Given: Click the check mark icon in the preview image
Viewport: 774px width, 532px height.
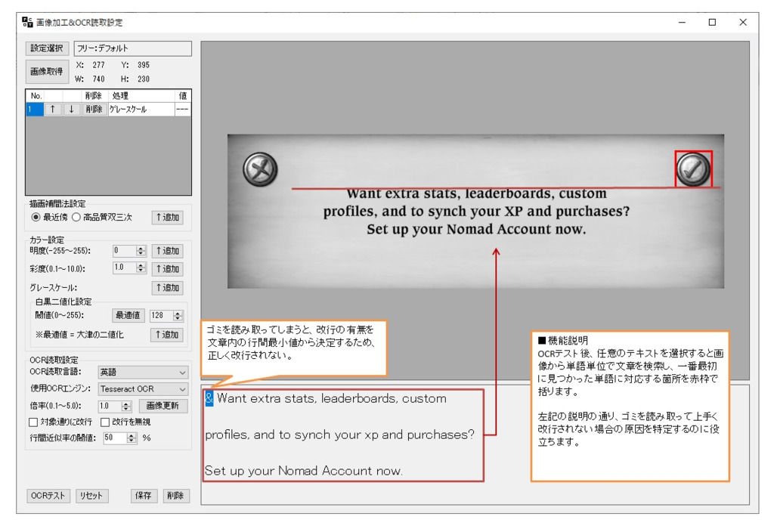Looking at the screenshot, I should click(693, 169).
